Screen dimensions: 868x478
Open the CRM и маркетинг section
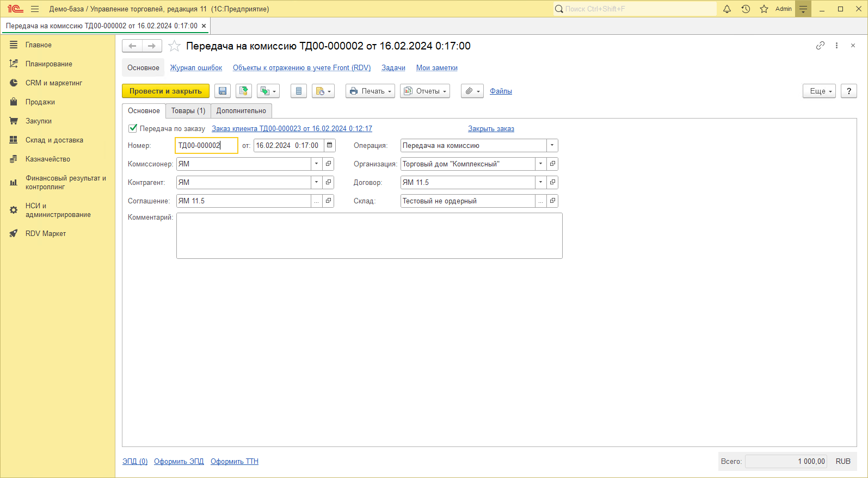click(x=54, y=83)
